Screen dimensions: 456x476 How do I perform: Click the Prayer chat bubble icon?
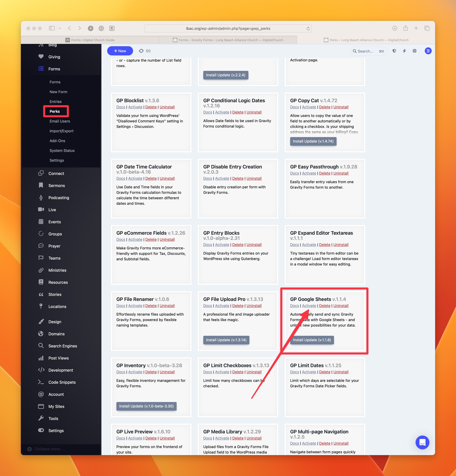(41, 246)
